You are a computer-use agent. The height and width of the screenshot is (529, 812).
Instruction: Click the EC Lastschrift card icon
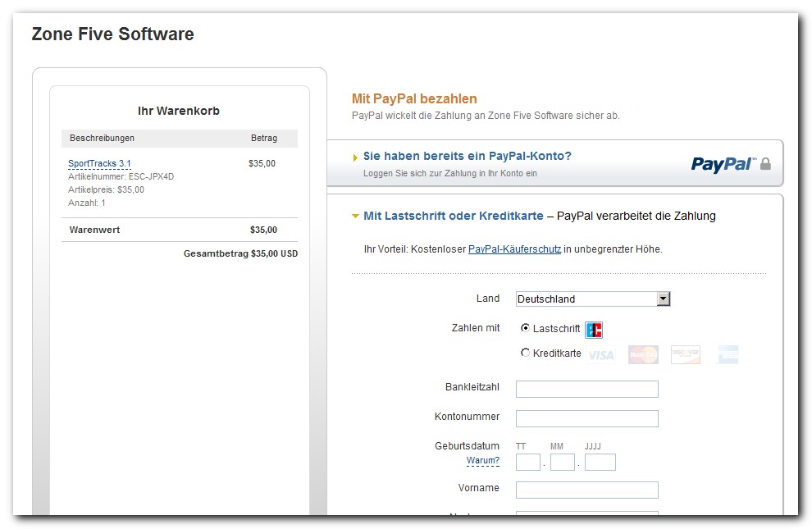coord(594,330)
